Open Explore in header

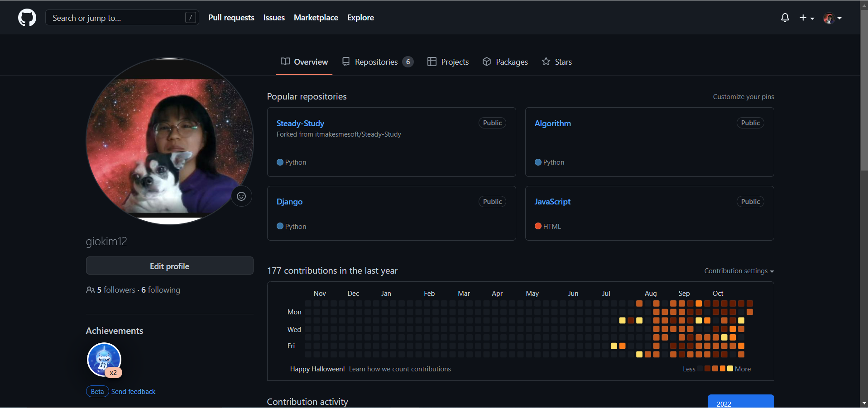click(360, 18)
